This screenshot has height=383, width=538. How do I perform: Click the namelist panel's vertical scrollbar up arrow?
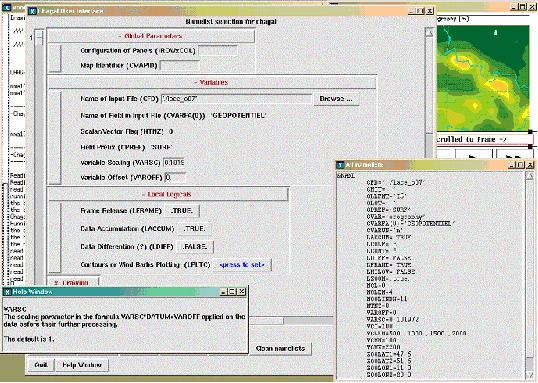[429, 33]
